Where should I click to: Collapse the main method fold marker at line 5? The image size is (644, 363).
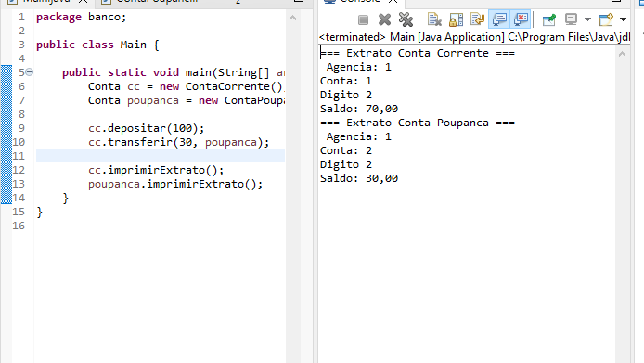[29, 72]
